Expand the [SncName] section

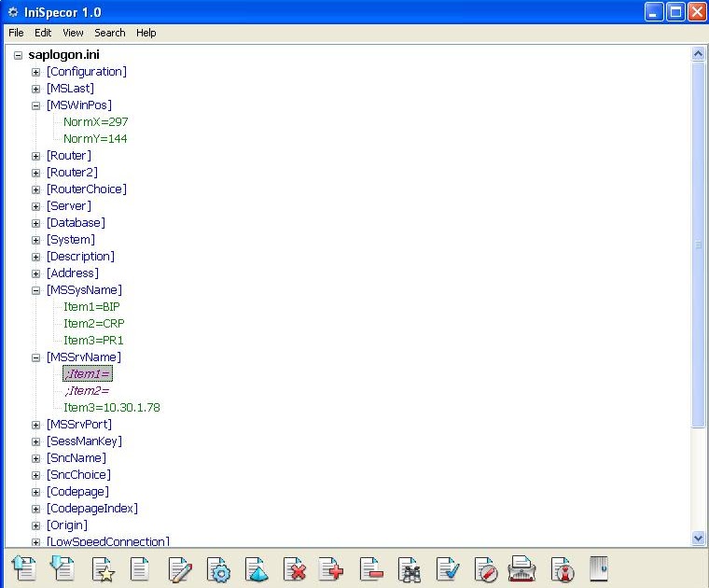(x=35, y=458)
